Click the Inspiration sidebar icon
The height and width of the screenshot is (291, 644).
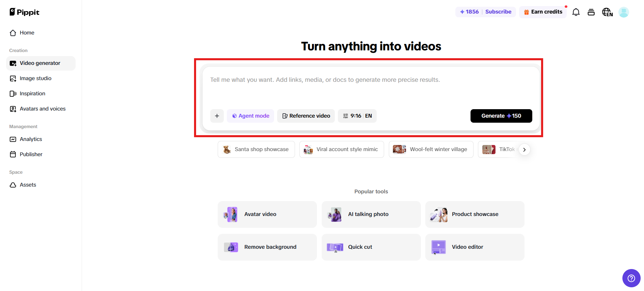coord(13,94)
